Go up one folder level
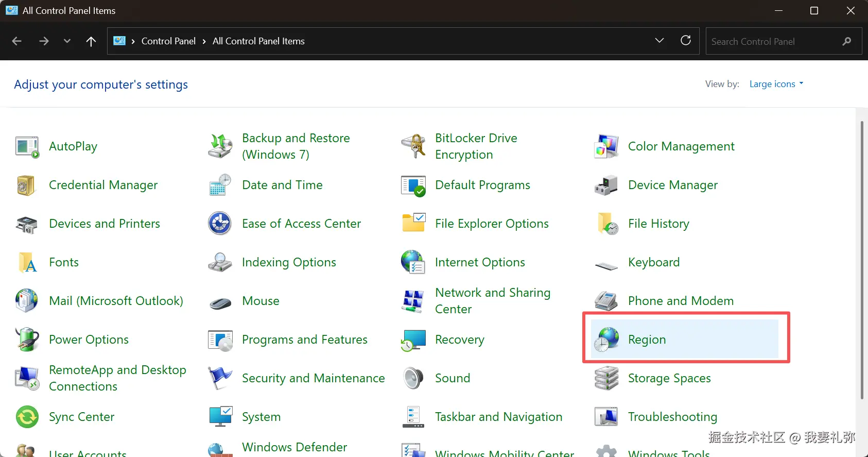This screenshot has width=868, height=457. point(91,41)
